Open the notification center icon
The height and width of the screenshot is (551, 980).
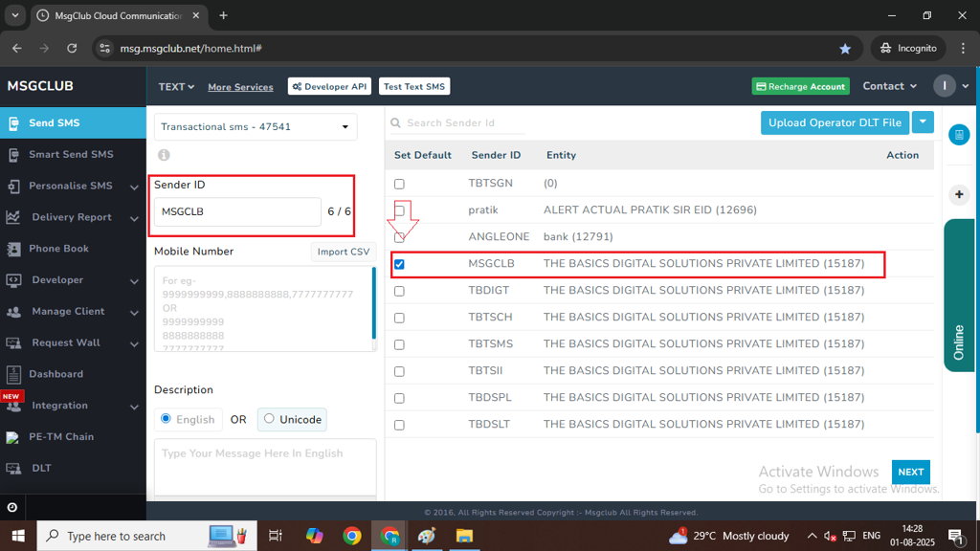tap(956, 536)
